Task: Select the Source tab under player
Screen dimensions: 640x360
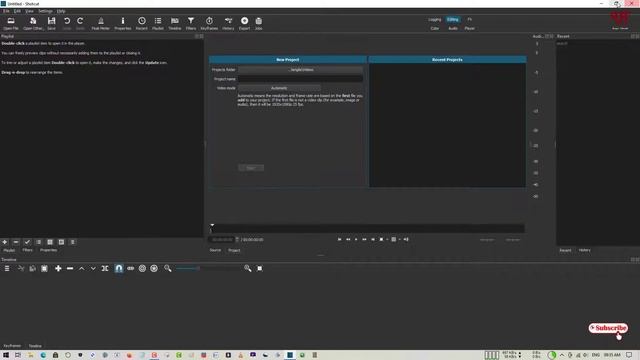Action: tap(215, 250)
